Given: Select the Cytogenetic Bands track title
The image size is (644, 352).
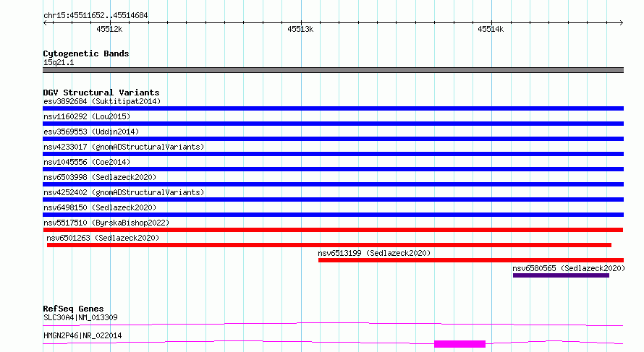Looking at the screenshot, I should coord(86,53).
